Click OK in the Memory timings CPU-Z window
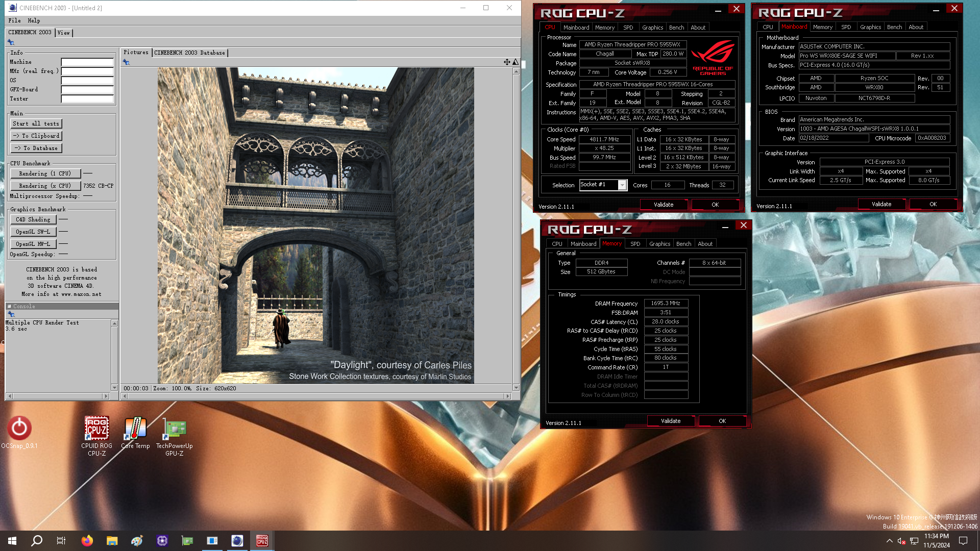Viewport: 980px width, 551px height. tap(722, 421)
